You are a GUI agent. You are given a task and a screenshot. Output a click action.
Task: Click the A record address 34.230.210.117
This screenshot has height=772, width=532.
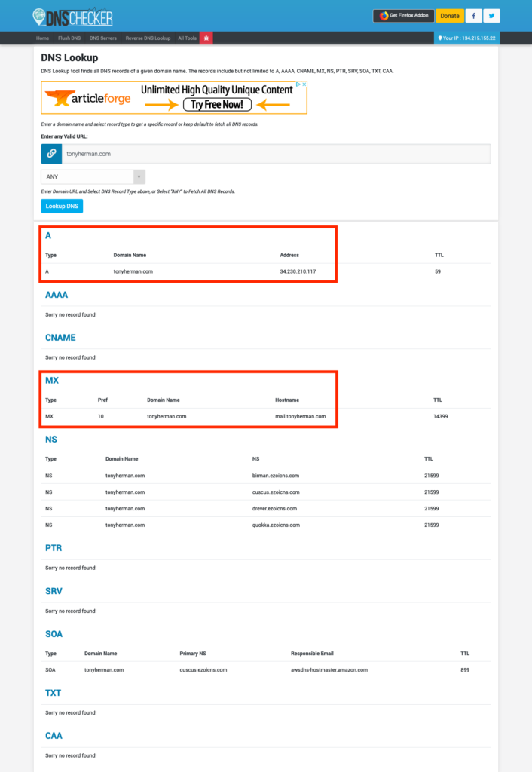click(298, 271)
